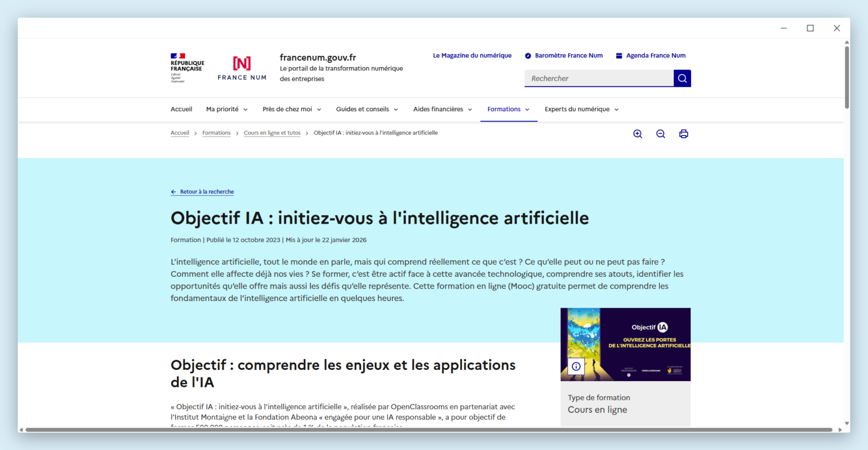
Task: Click the Baromètre France Num icon
Action: point(528,56)
